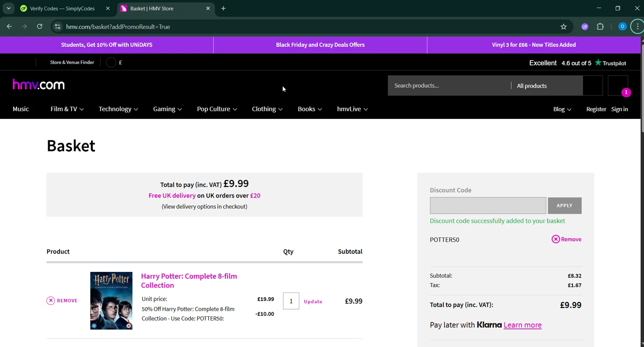Close the Basket HMV Store tab
The width and height of the screenshot is (644, 347).
[x=208, y=8]
